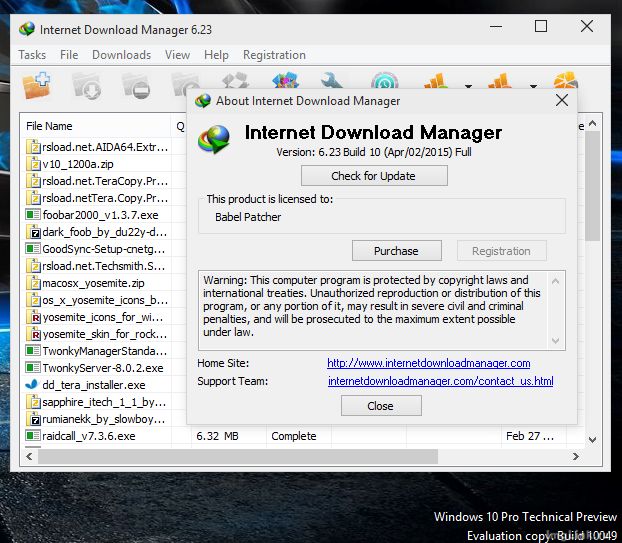Viewport: 622px width, 543px height.
Task: Open the Downloads menu
Action: 121,55
